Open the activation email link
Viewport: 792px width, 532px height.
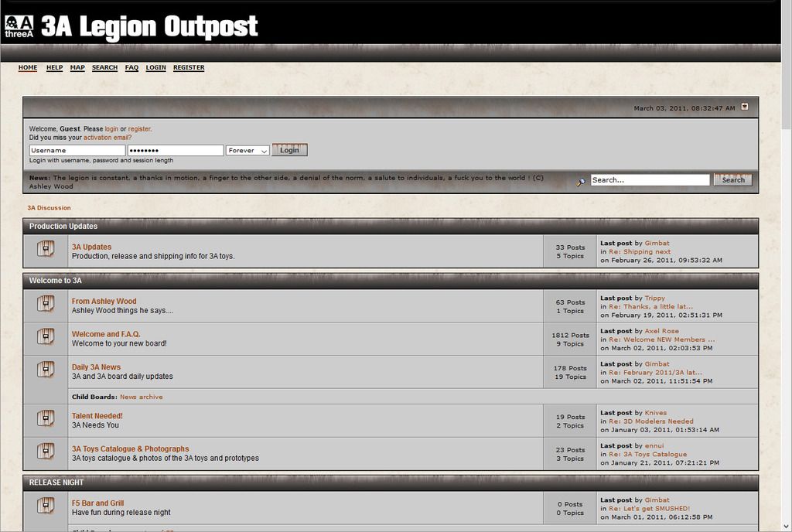pos(106,138)
